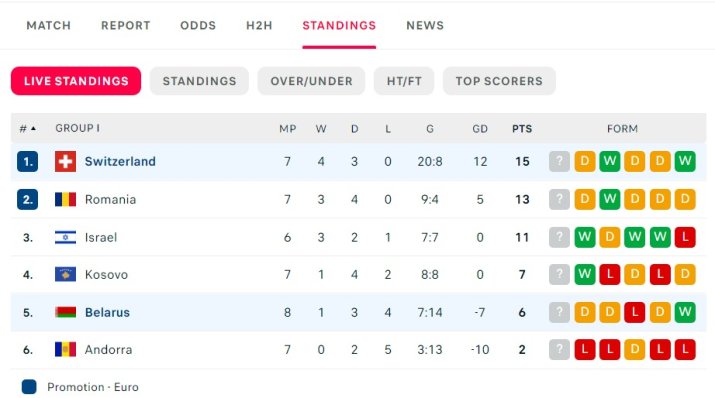Open the NEWS tab
Screen dimensions: 715x398
(425, 26)
